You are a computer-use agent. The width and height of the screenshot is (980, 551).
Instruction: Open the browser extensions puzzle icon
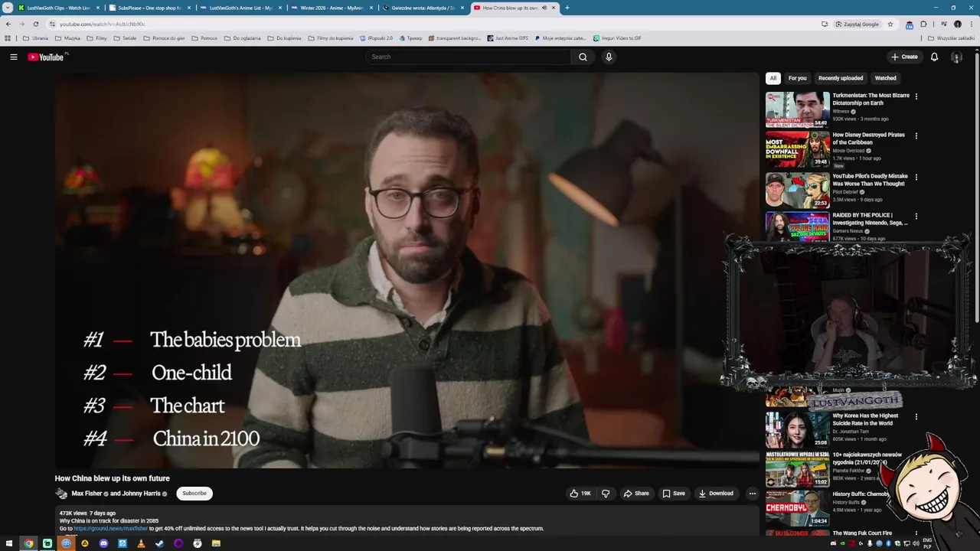[x=923, y=24]
